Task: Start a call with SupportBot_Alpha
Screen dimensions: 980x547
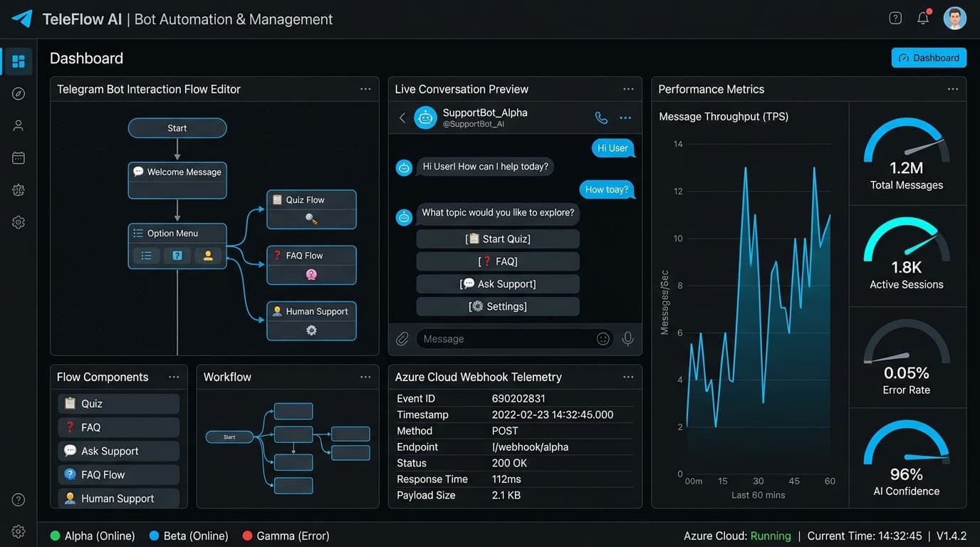Action: pyautogui.click(x=601, y=118)
